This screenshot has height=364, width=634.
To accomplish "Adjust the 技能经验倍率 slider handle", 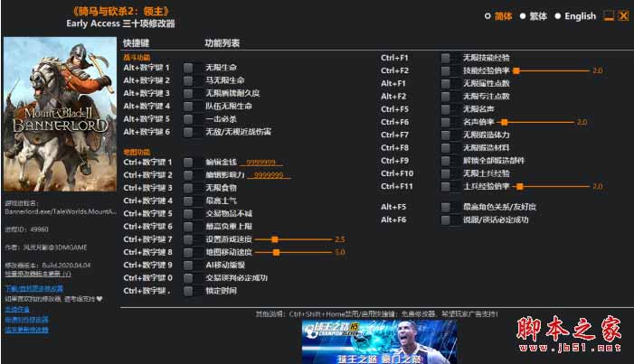I will pos(516,70).
